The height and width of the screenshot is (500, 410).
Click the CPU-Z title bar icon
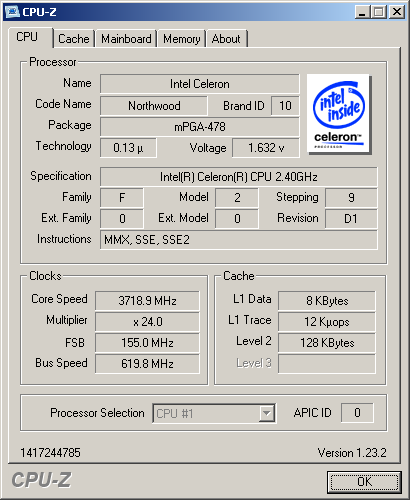click(13, 12)
